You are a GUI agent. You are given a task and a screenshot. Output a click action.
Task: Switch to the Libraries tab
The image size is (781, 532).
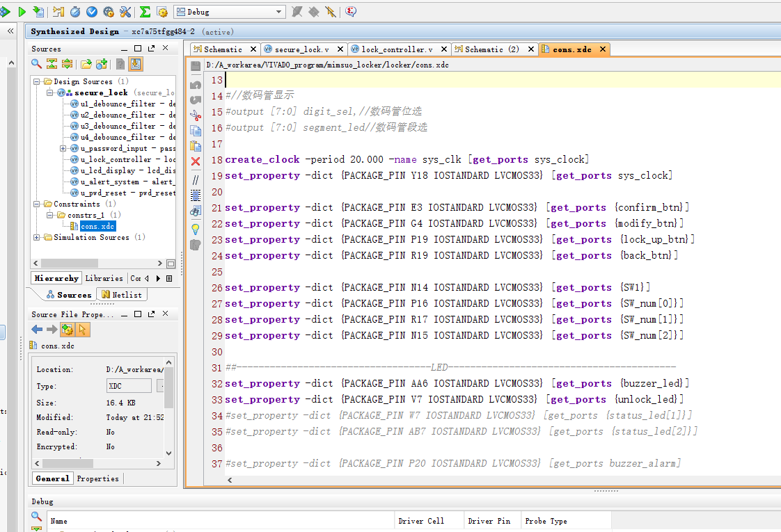click(104, 278)
